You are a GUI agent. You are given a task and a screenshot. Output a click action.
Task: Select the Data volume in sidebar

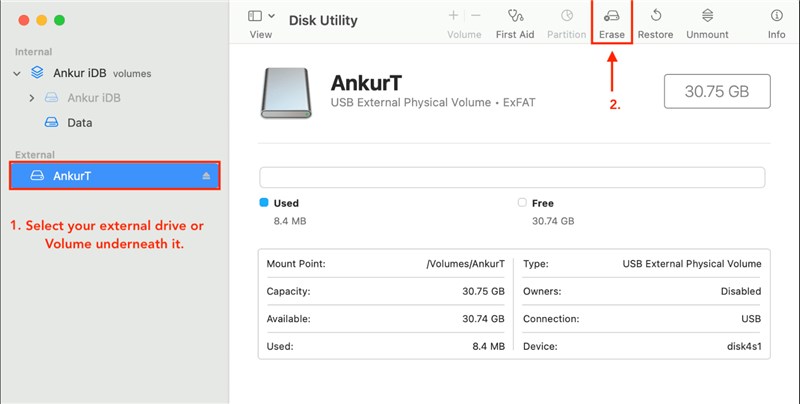coord(79,123)
